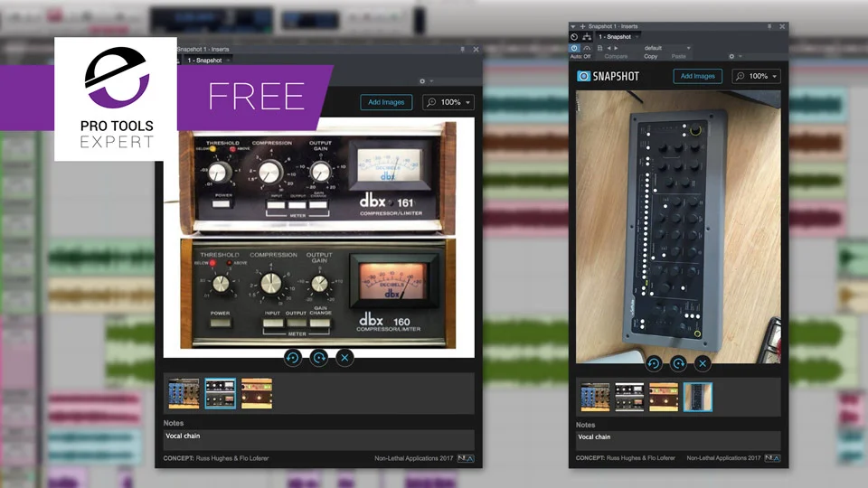
Task: Click the Compare button
Action: [x=616, y=56]
